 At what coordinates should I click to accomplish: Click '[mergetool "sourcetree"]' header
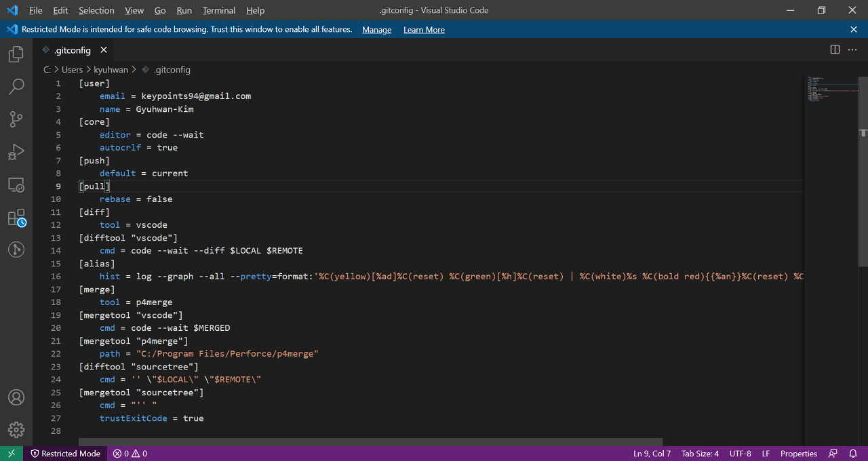[141, 392]
